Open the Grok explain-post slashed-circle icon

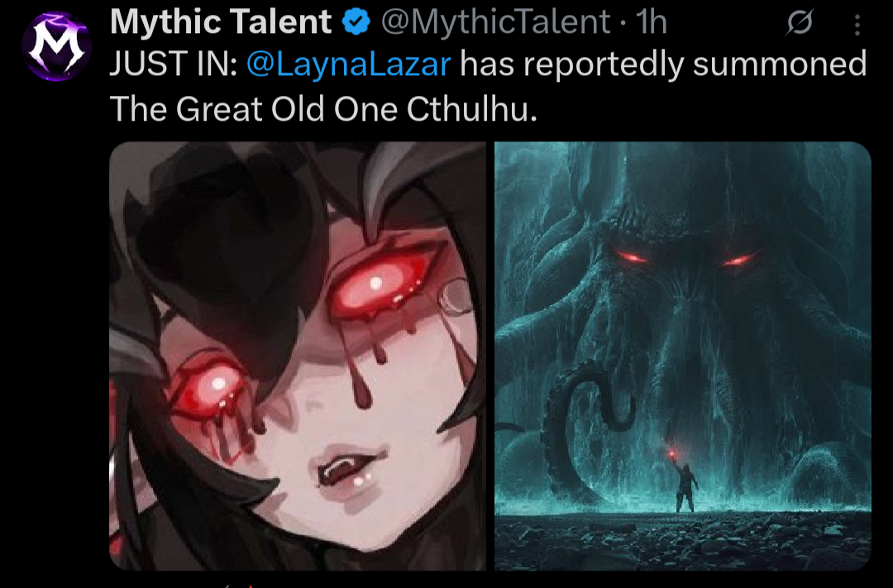click(x=800, y=22)
